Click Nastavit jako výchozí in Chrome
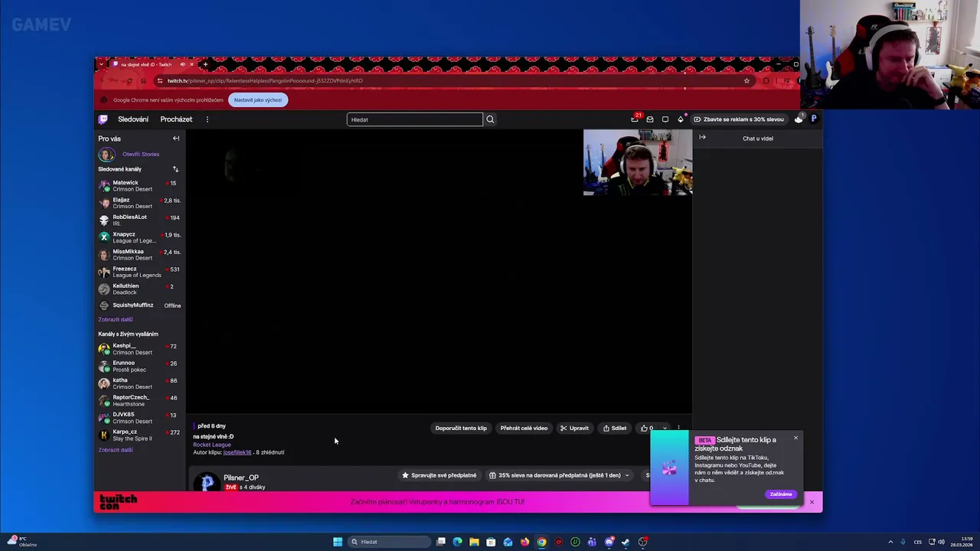The image size is (980, 551). [258, 100]
